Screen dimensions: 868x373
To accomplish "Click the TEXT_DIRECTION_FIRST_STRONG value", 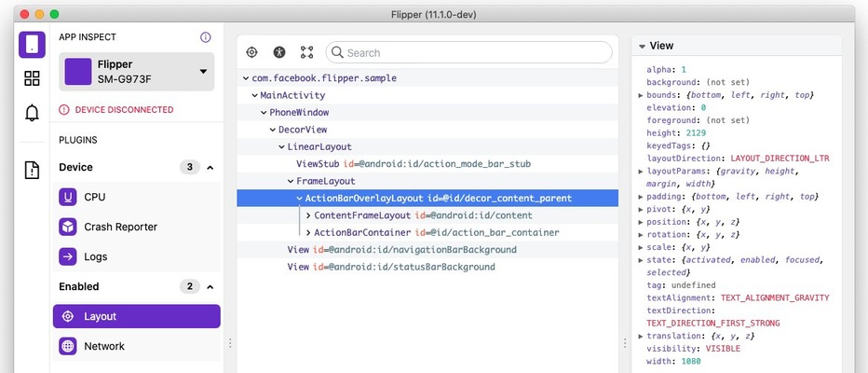I will pyautogui.click(x=713, y=324).
